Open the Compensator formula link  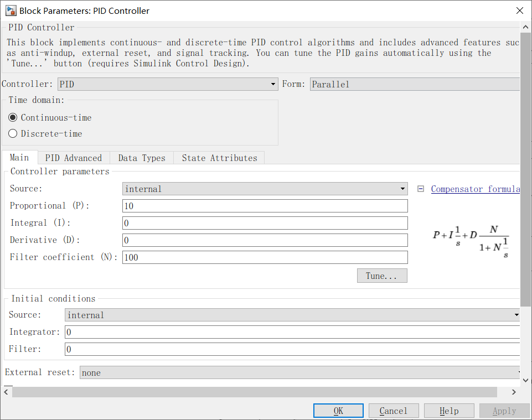[476, 189]
